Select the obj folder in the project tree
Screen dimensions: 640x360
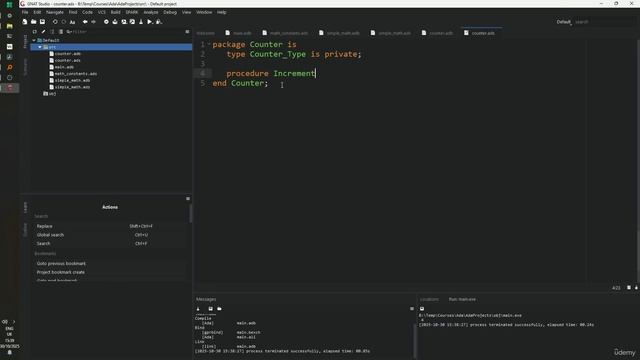pos(50,94)
